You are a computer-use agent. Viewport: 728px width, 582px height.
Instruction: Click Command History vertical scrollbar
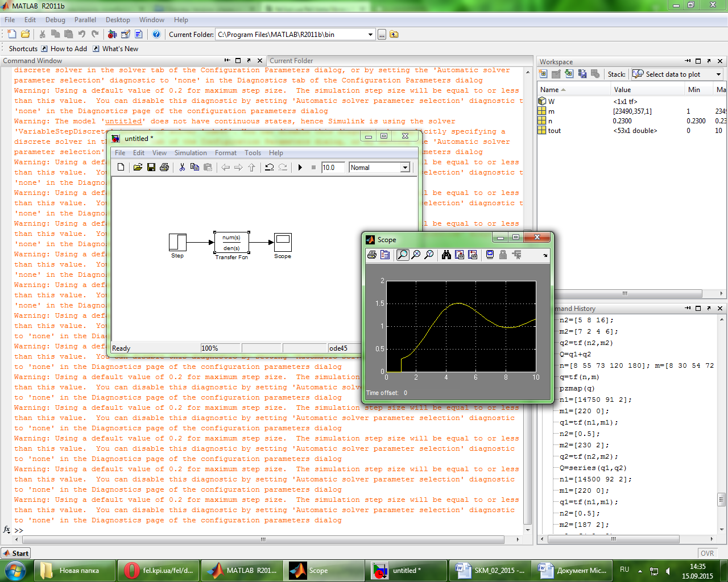(x=721, y=500)
